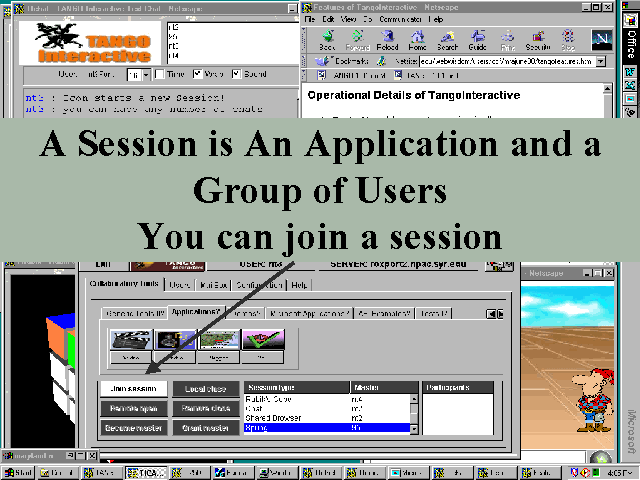Switch to the Configuration tab
The width and height of the screenshot is (640, 480).
(259, 285)
